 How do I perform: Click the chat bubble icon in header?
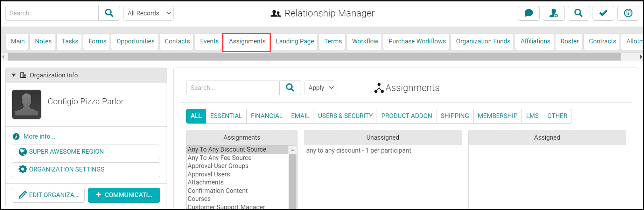point(528,13)
